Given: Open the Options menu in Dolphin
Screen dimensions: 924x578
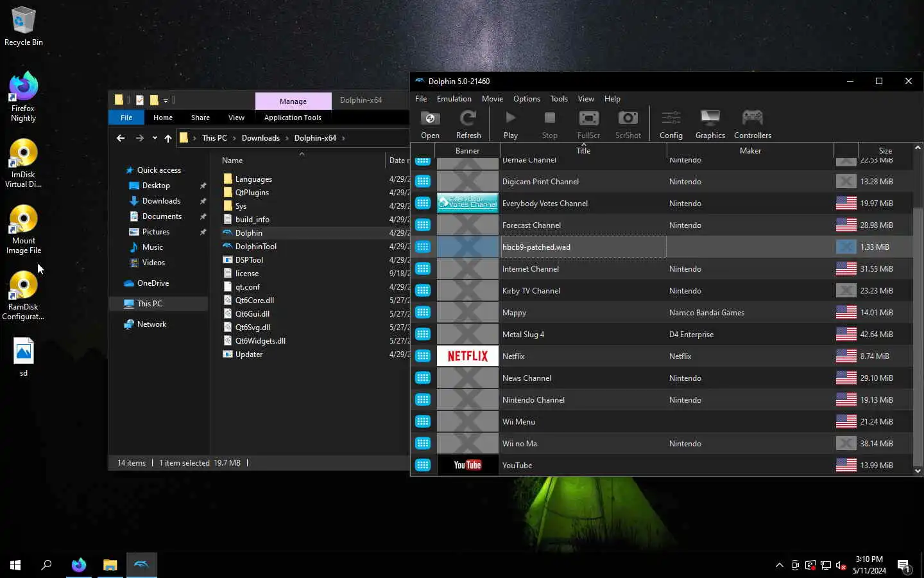Looking at the screenshot, I should [x=527, y=99].
